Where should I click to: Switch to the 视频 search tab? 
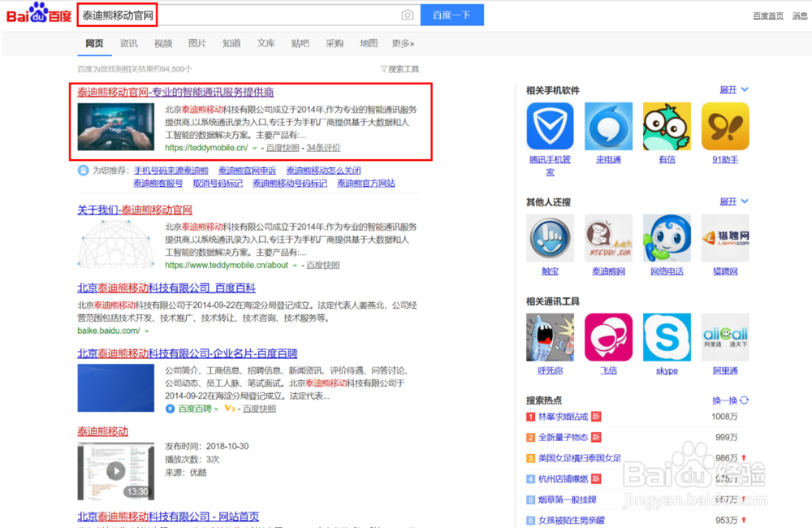click(162, 42)
